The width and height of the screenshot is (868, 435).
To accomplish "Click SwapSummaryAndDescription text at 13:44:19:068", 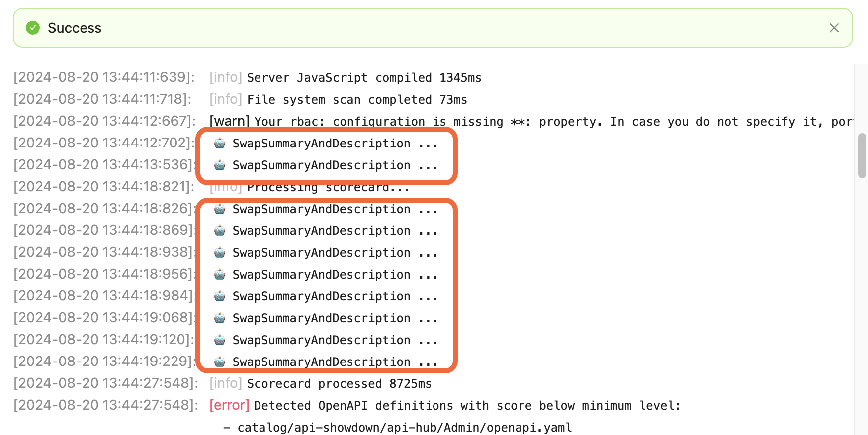I will [x=322, y=318].
